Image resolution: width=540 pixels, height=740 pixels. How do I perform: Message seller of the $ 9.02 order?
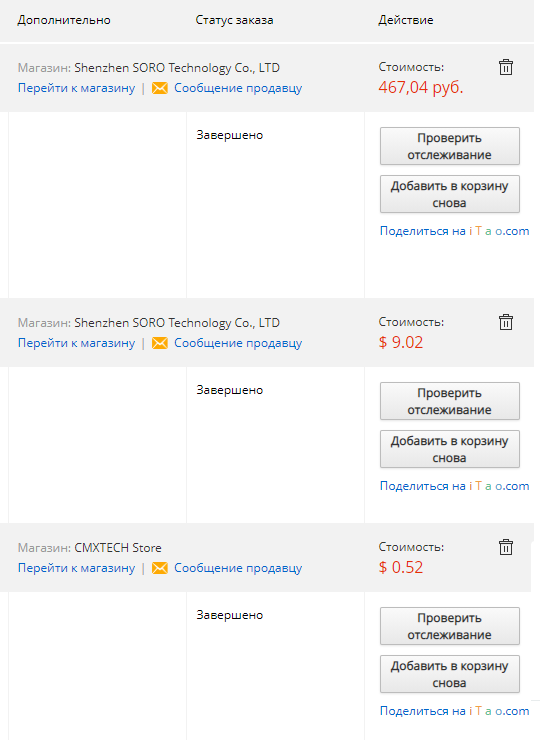(238, 343)
